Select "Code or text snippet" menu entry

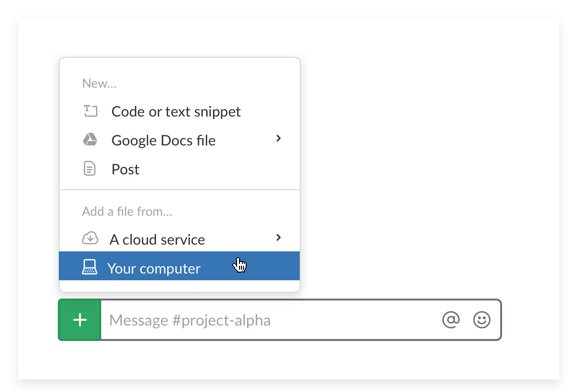[176, 112]
